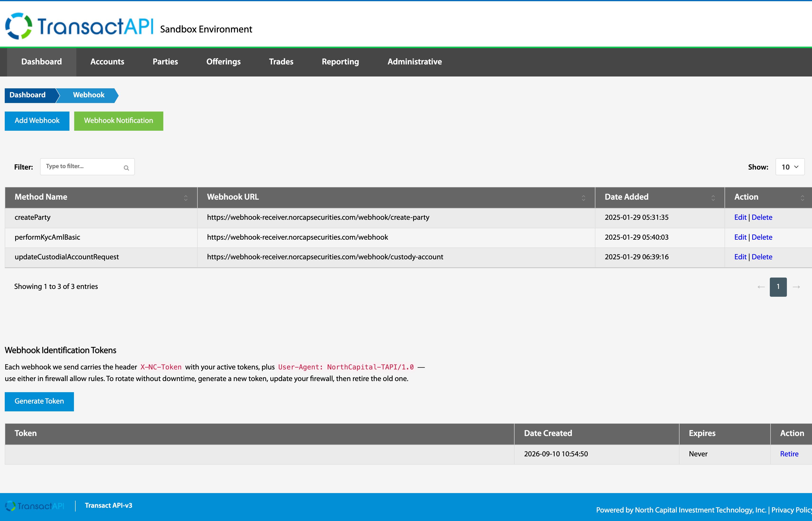Retire the token created 2026-09-10

click(789, 454)
